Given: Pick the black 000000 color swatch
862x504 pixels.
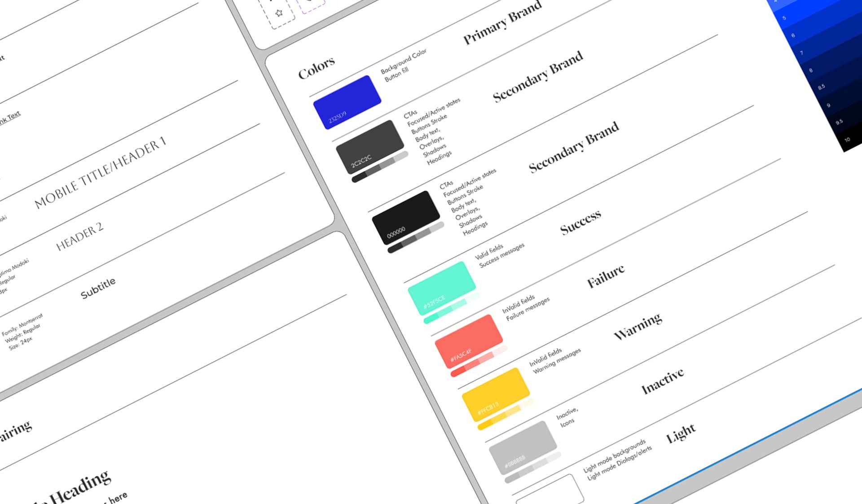Looking at the screenshot, I should point(406,218).
